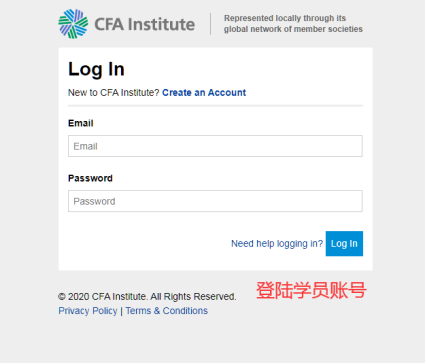This screenshot has width=426, height=364.
Task: Click blank white area left of 'Need help'
Action: [x=147, y=244]
